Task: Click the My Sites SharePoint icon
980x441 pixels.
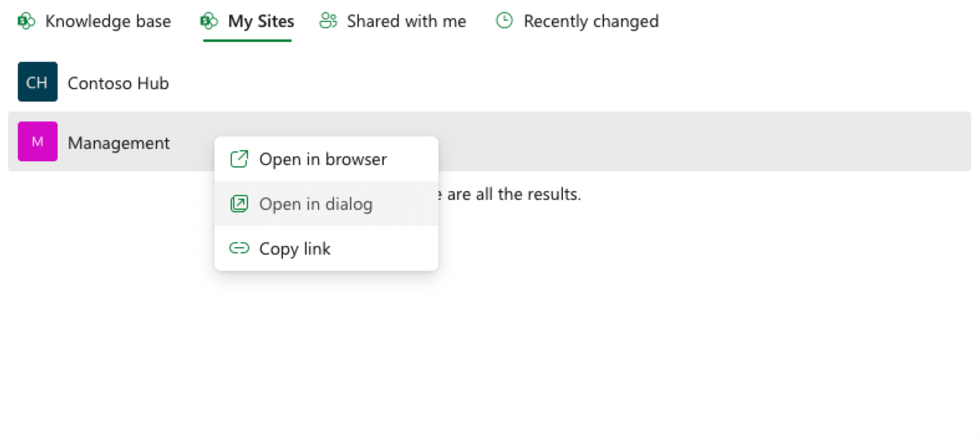Action: coord(209,21)
